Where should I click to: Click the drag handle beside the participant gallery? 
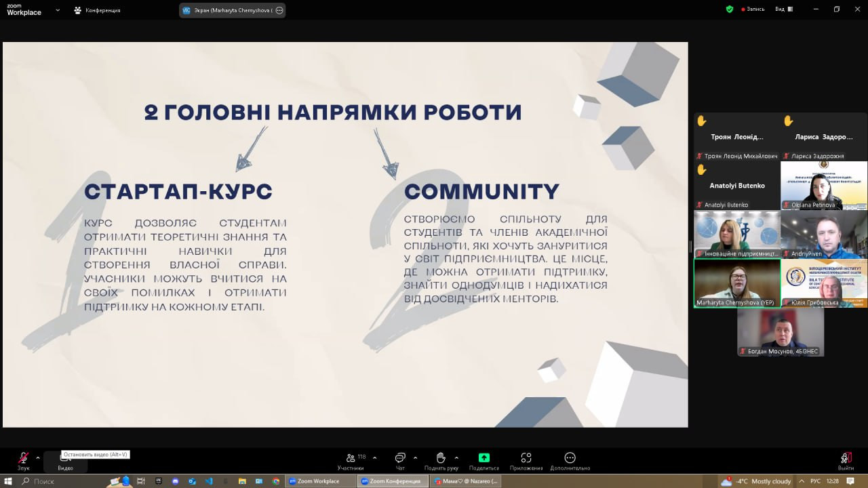coord(690,247)
